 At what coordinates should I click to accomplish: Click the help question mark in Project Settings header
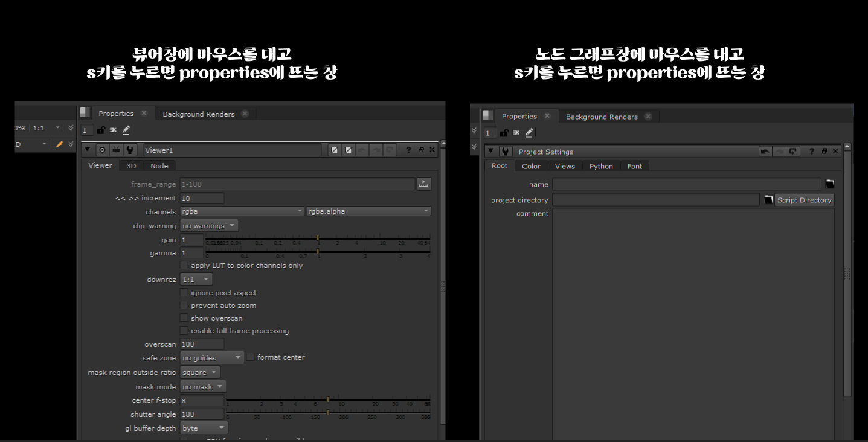(x=812, y=152)
